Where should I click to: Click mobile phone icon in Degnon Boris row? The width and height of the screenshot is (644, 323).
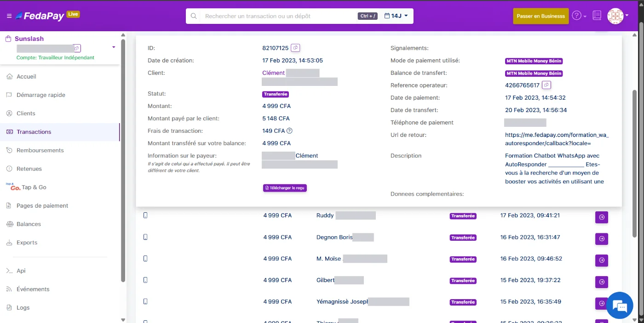[146, 237]
